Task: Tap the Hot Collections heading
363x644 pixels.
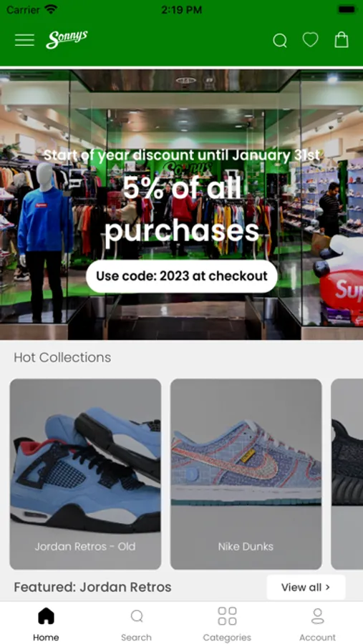Action: click(x=62, y=357)
